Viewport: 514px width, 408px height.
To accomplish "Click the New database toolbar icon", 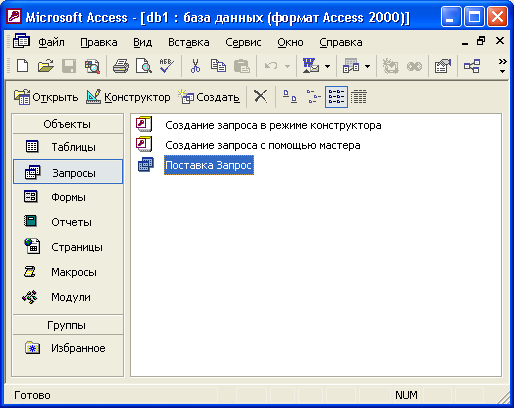I will click(22, 66).
